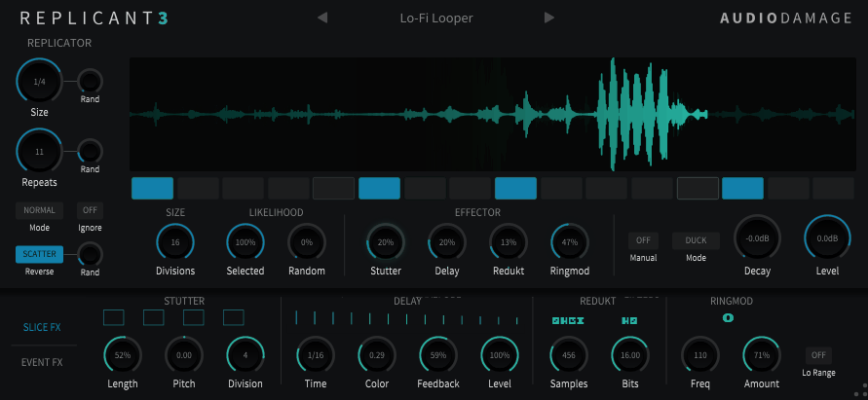Switch to the SLICE FX tab
868x400 pixels.
[x=42, y=327]
